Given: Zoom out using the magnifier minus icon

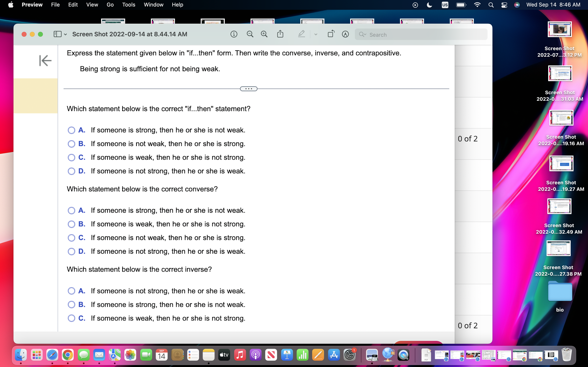Looking at the screenshot, I should 250,34.
